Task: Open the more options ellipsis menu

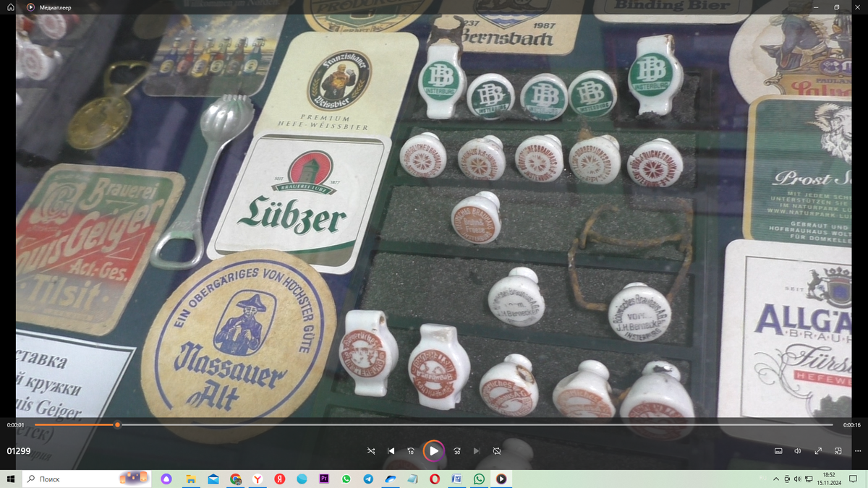Action: (x=858, y=450)
